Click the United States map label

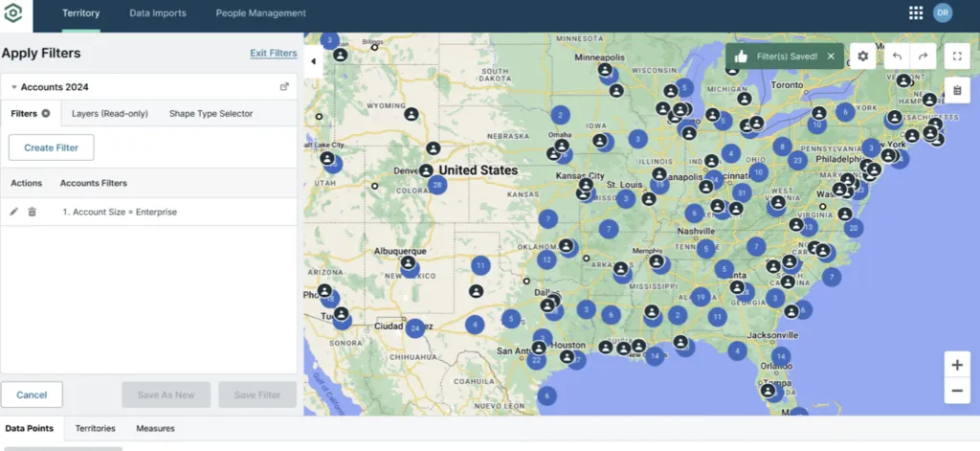pyautogui.click(x=479, y=170)
